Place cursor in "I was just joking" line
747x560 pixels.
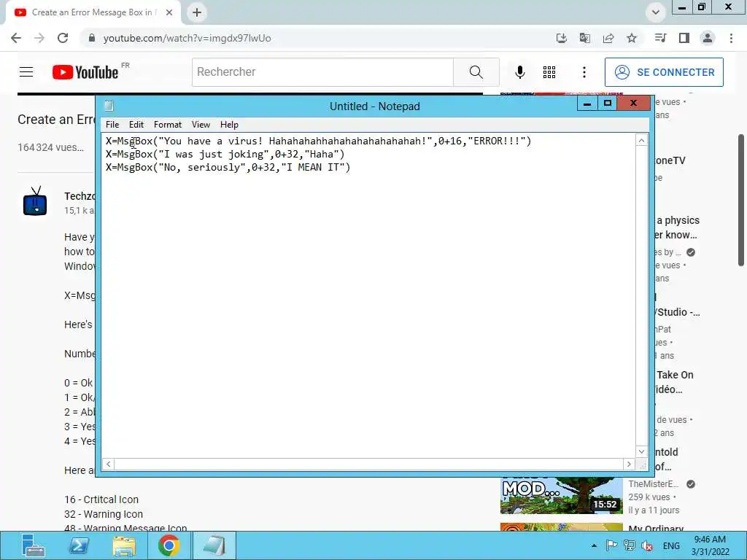(x=225, y=155)
